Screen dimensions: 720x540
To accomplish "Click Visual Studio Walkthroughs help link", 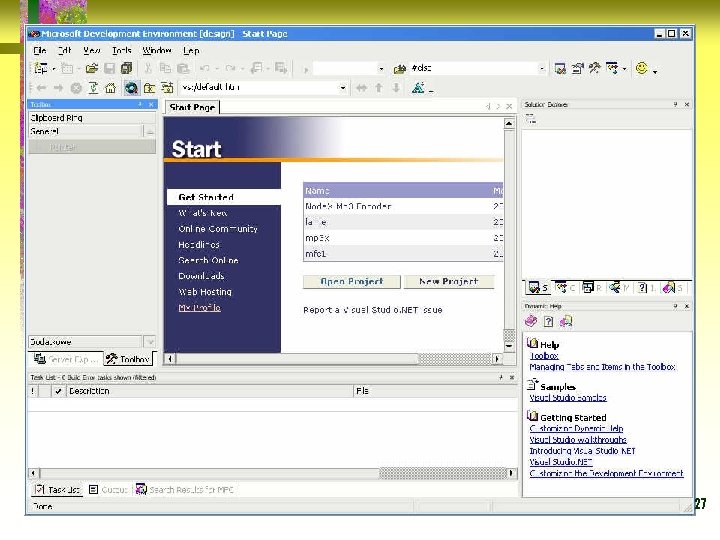I will (x=578, y=440).
